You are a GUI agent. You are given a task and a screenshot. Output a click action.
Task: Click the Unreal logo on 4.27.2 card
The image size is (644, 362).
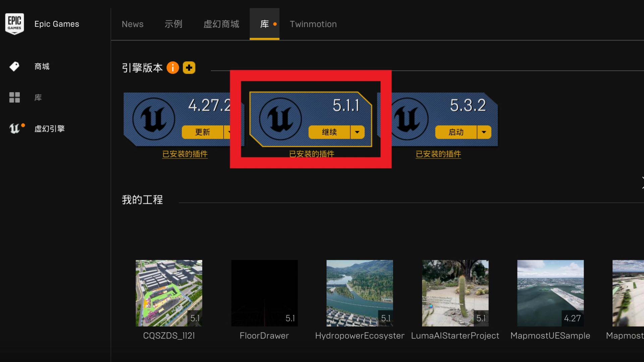click(154, 119)
